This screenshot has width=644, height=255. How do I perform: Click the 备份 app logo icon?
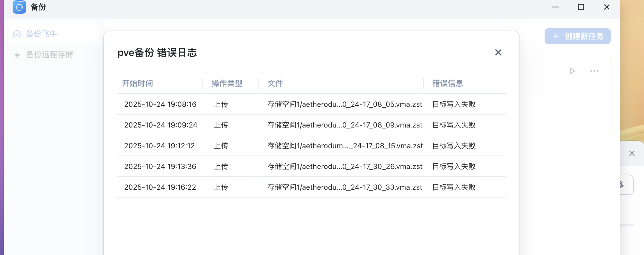coord(19,7)
